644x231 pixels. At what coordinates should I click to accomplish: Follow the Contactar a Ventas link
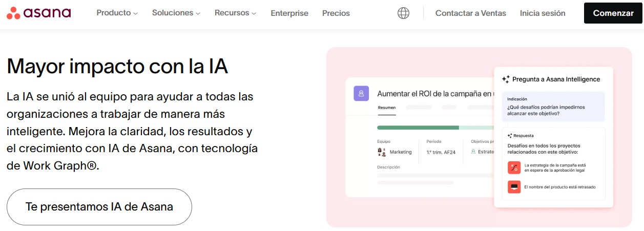pos(470,13)
